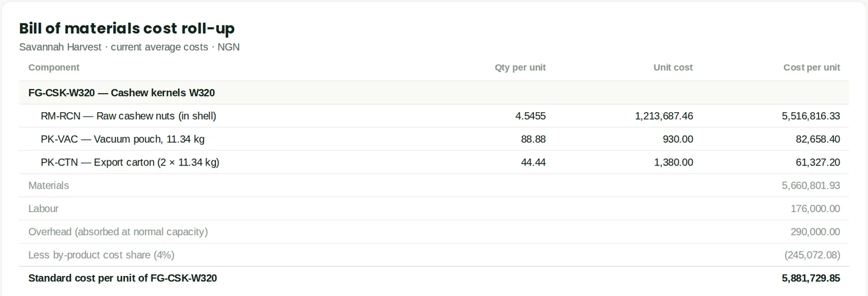Click the 1,213,687.46 unit cost value

click(664, 116)
